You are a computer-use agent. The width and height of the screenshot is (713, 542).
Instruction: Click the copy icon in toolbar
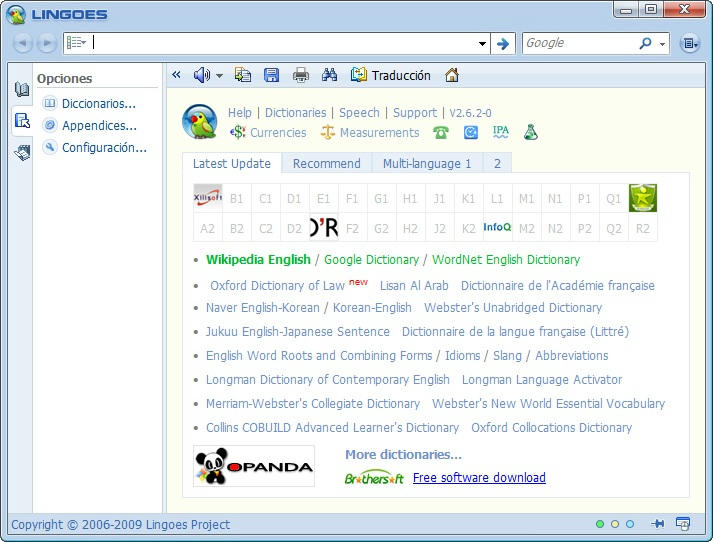click(243, 75)
